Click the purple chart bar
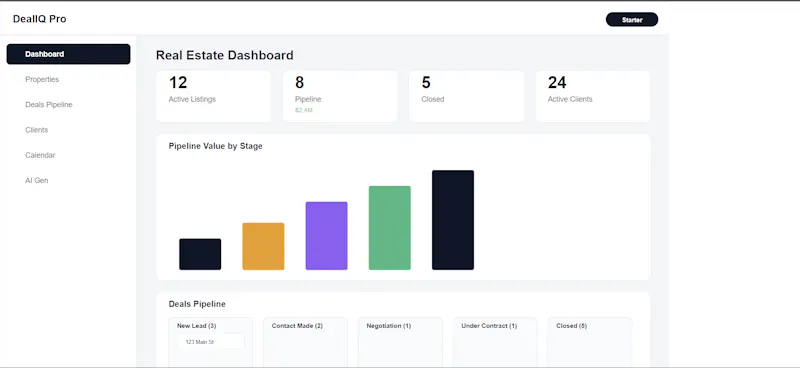 (x=327, y=236)
